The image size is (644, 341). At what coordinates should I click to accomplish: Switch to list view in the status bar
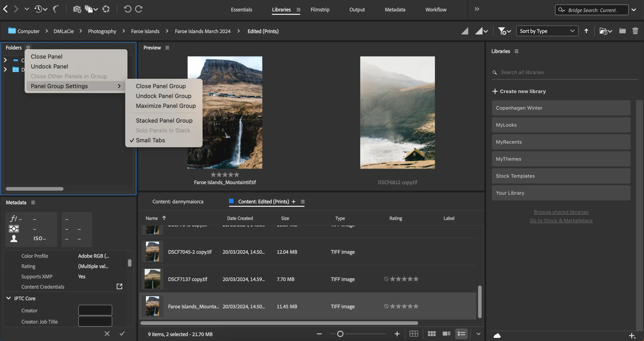coord(461,334)
